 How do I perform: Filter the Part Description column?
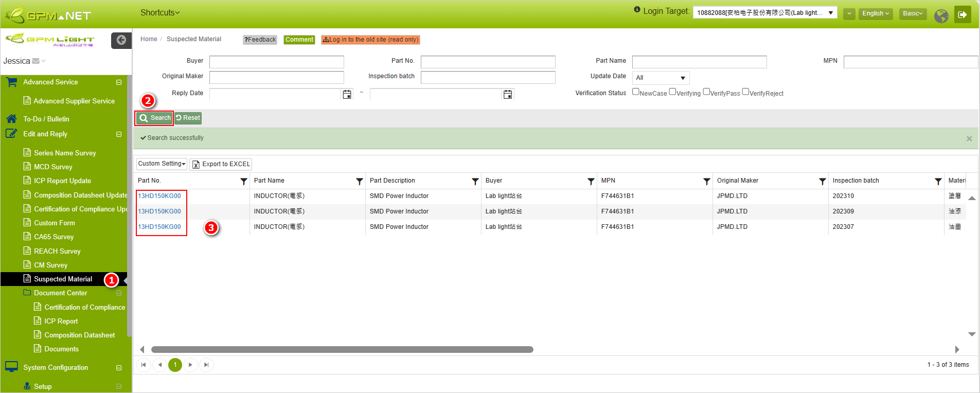pyautogui.click(x=475, y=181)
